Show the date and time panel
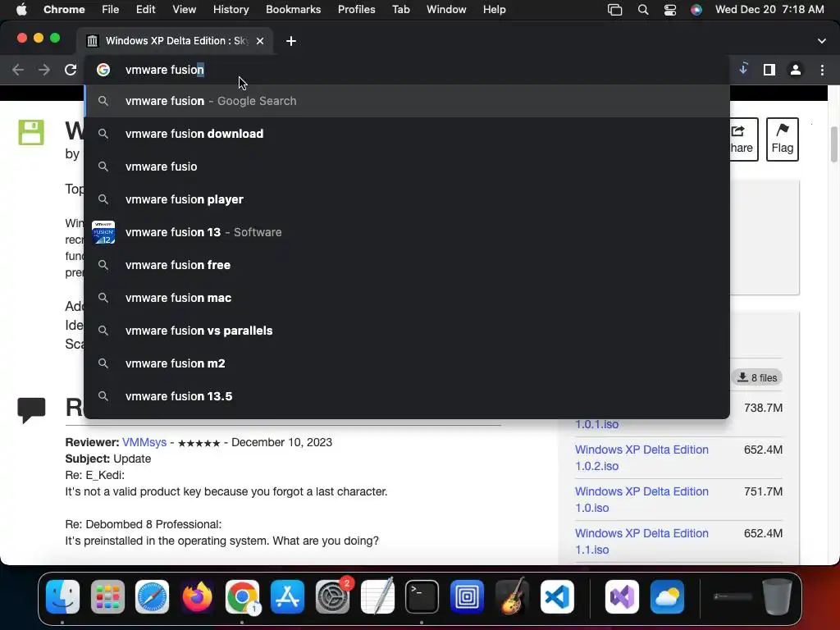This screenshot has width=840, height=630. pyautogui.click(x=769, y=9)
